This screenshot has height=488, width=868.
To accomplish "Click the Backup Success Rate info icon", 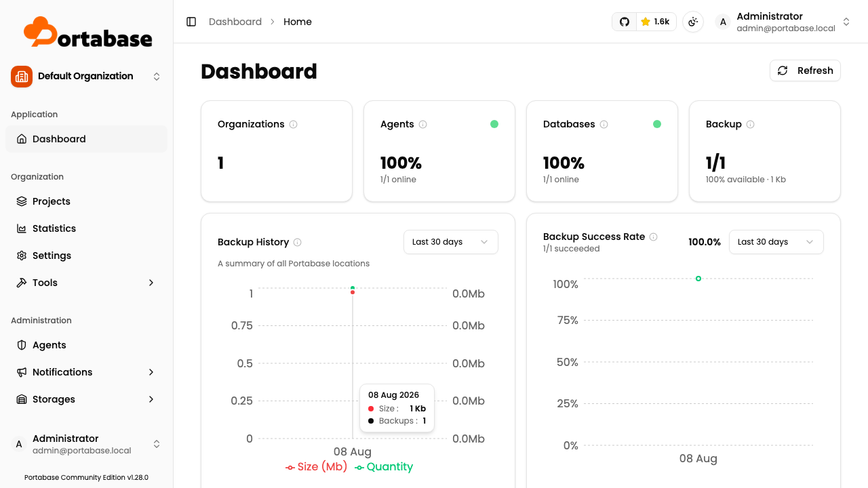I will (x=654, y=237).
